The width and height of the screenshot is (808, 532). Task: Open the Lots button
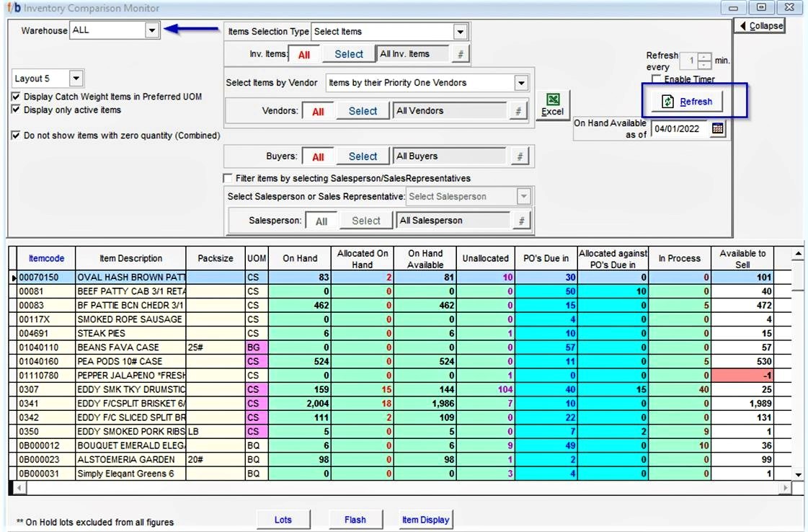[283, 519]
